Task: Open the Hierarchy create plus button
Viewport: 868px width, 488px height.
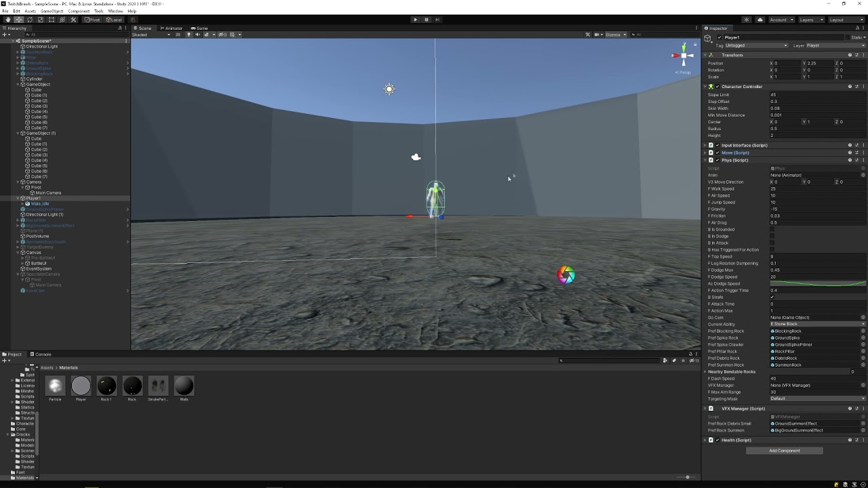Action: pyautogui.click(x=5, y=35)
